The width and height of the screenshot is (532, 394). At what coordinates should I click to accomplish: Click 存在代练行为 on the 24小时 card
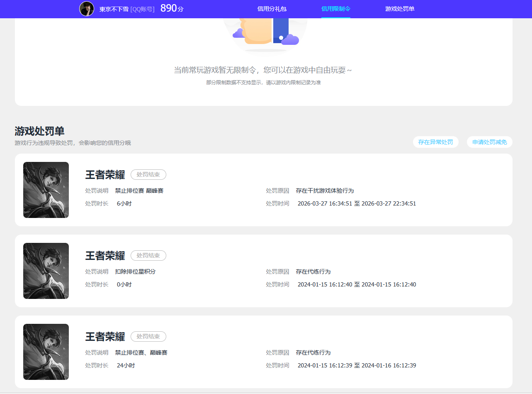coord(313,353)
